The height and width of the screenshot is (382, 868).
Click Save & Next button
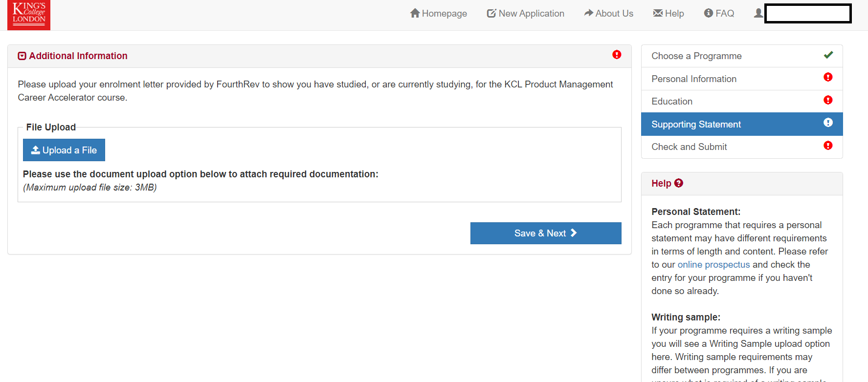pos(545,233)
